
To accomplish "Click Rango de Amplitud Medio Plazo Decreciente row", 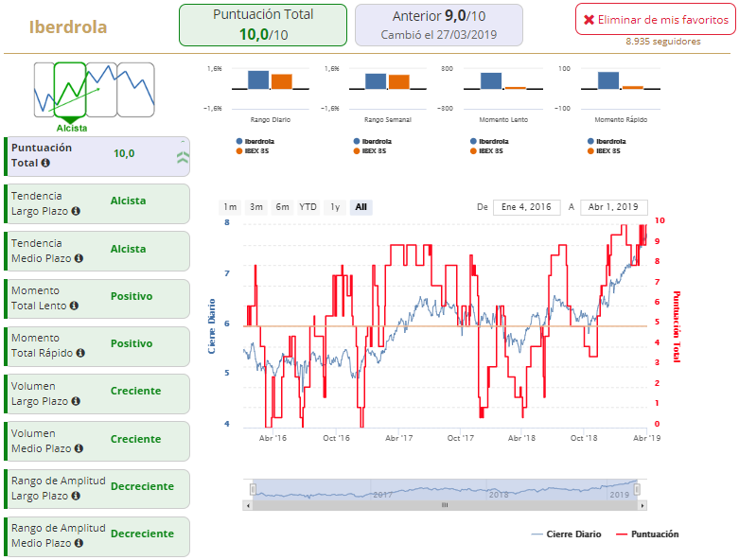I will (x=97, y=536).
